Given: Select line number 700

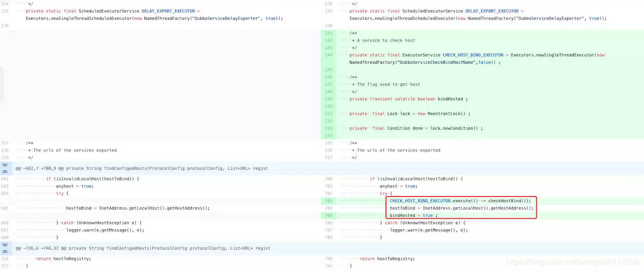Looking at the screenshot, I should tap(329, 178).
